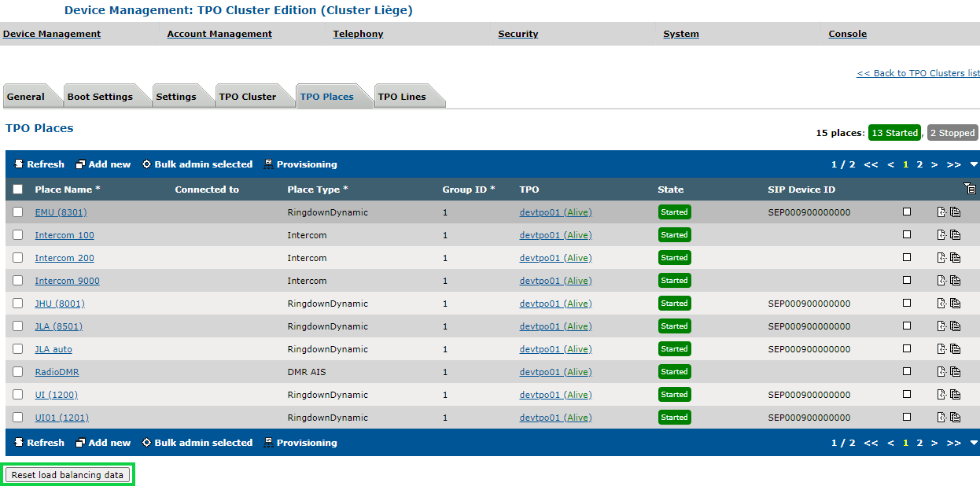Click the import icon in UI (1200) row

point(941,395)
